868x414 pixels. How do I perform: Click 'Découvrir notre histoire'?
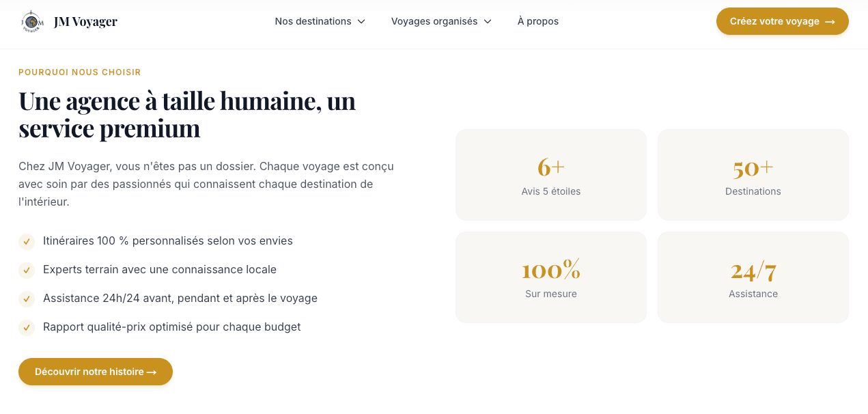point(95,372)
